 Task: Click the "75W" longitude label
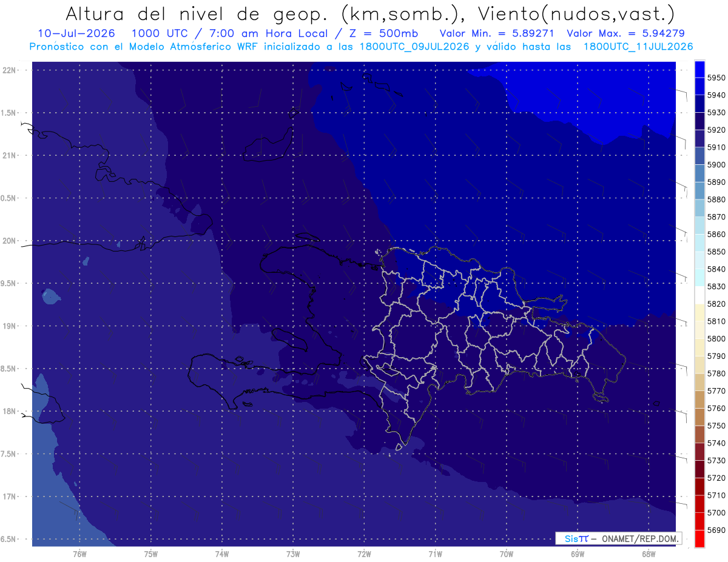pos(151,554)
